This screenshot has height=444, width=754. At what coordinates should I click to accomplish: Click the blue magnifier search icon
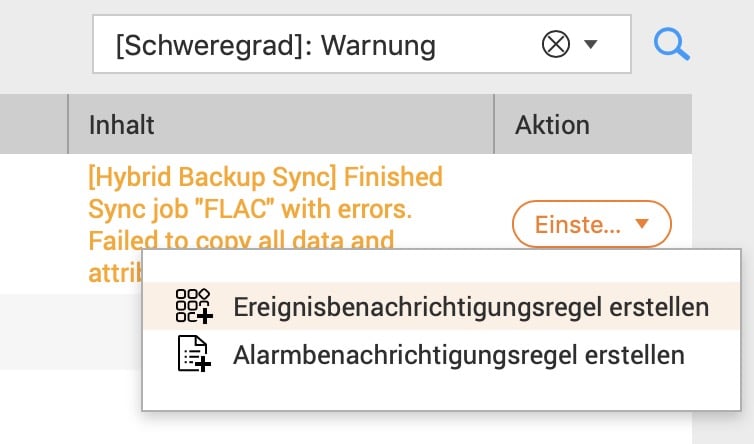tap(671, 44)
